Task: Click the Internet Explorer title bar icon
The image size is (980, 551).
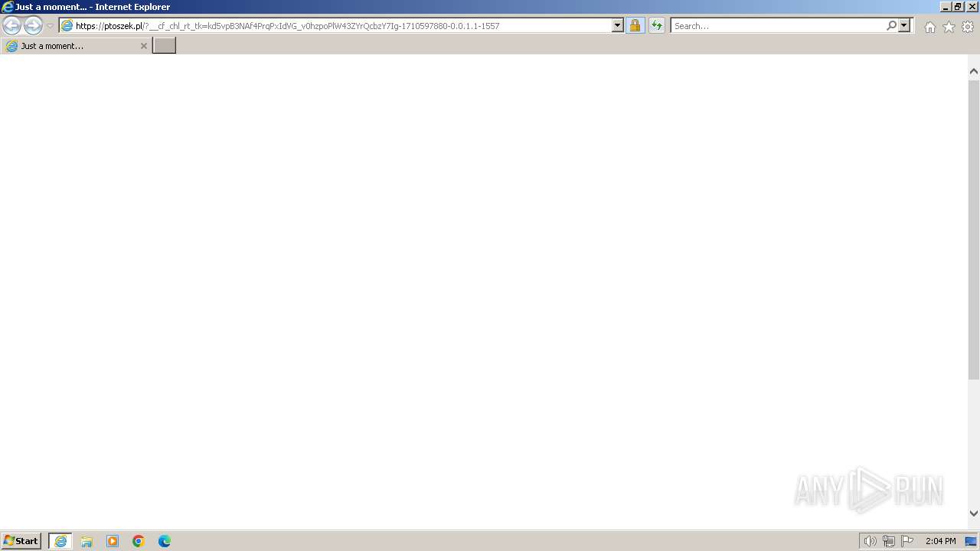Action: [x=8, y=7]
